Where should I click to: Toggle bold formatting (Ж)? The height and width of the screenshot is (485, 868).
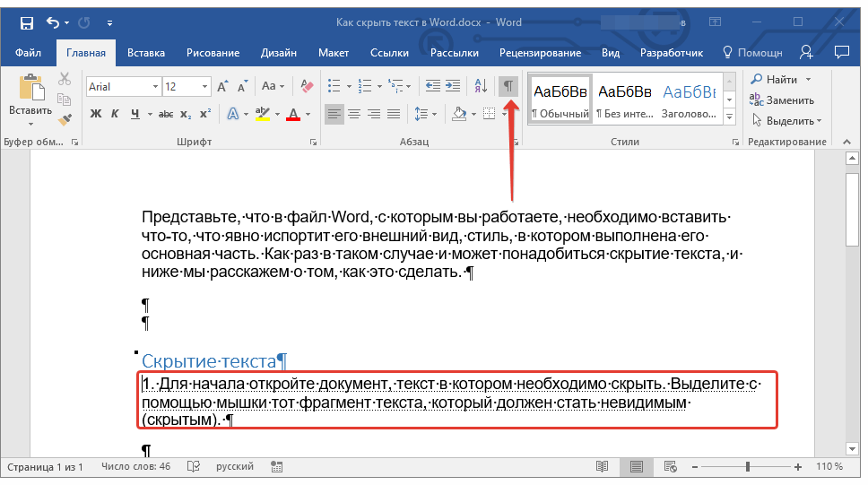(96, 114)
